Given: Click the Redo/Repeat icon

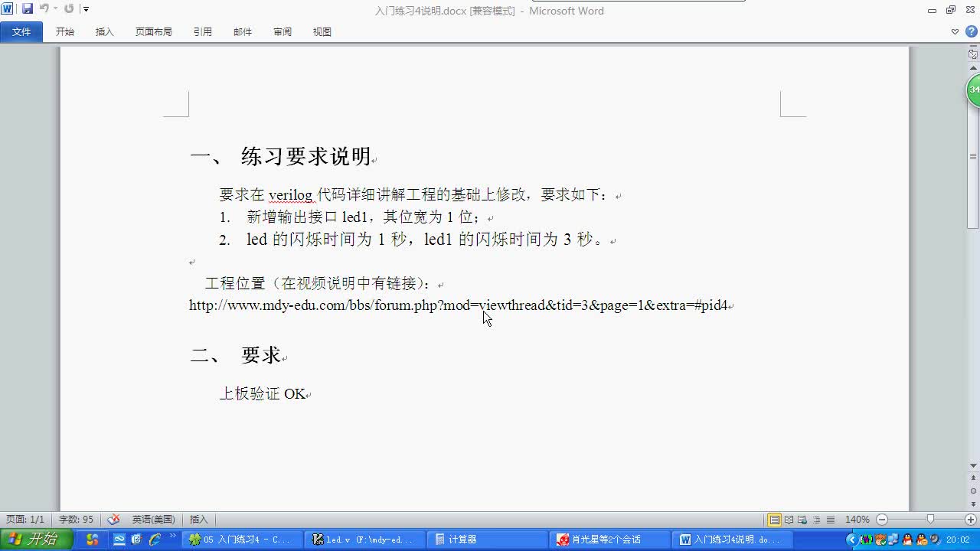Looking at the screenshot, I should (69, 9).
